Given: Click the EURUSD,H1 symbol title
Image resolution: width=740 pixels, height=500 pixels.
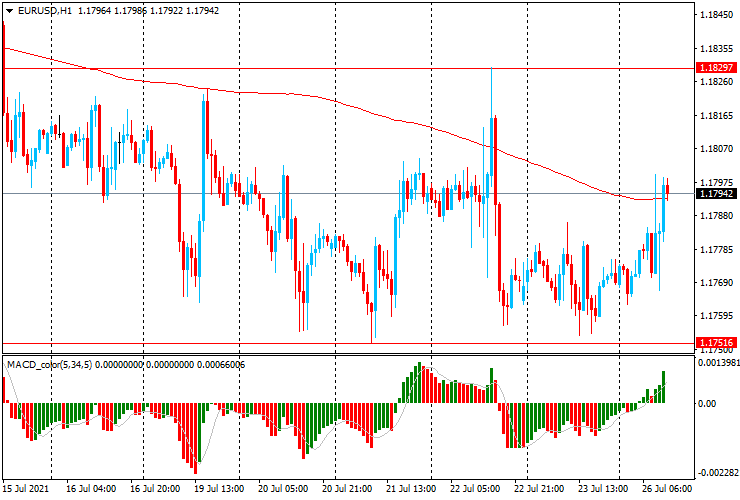Looking at the screenshot, I should [x=45, y=10].
